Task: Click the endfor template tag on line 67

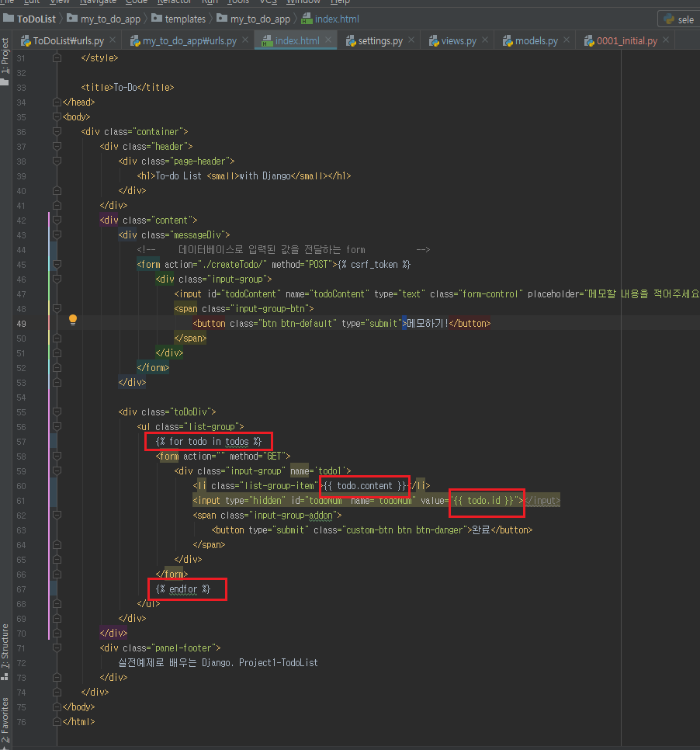Action: click(x=182, y=589)
